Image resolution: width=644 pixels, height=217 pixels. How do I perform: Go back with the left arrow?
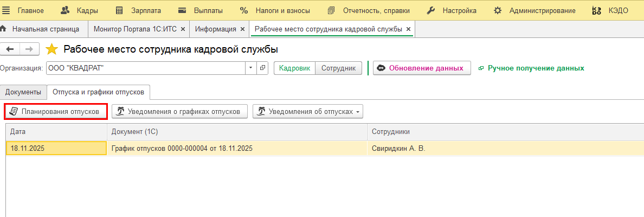10,49
